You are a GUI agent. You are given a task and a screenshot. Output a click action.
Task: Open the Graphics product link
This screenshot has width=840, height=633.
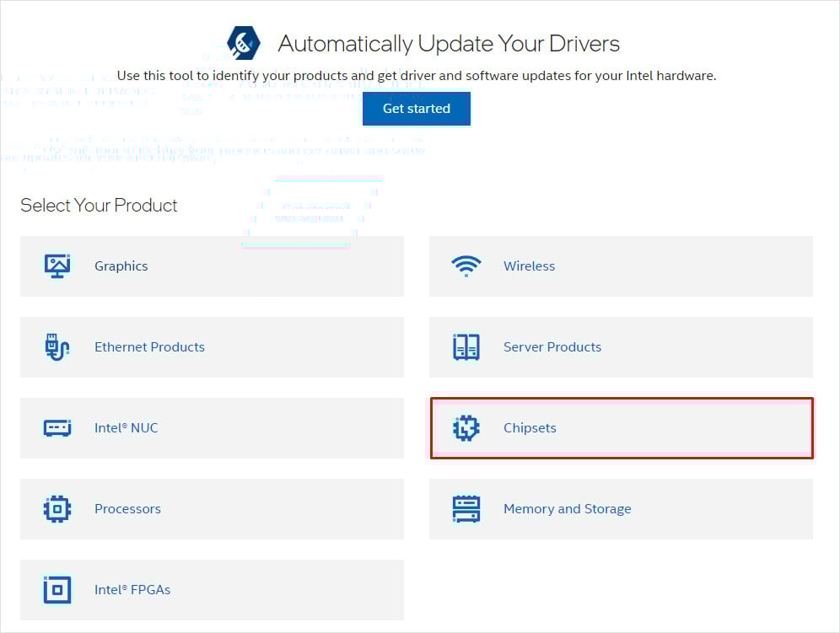[x=121, y=266]
